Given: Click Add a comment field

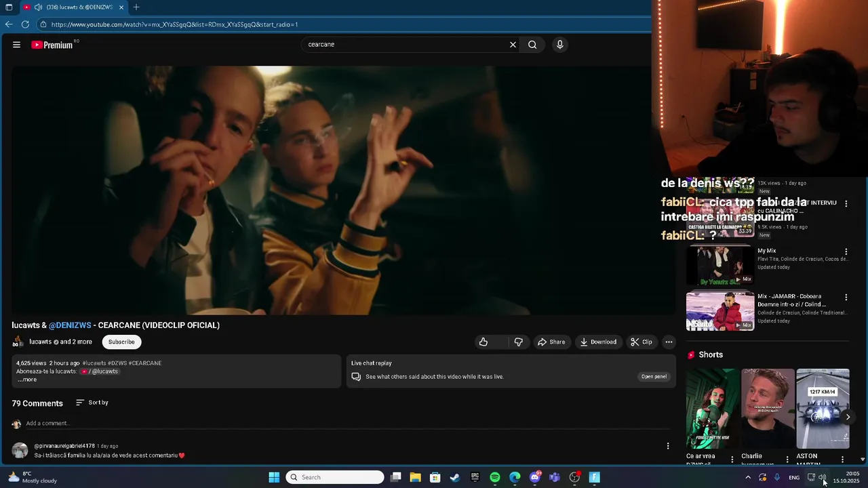Looking at the screenshot, I should (346, 424).
